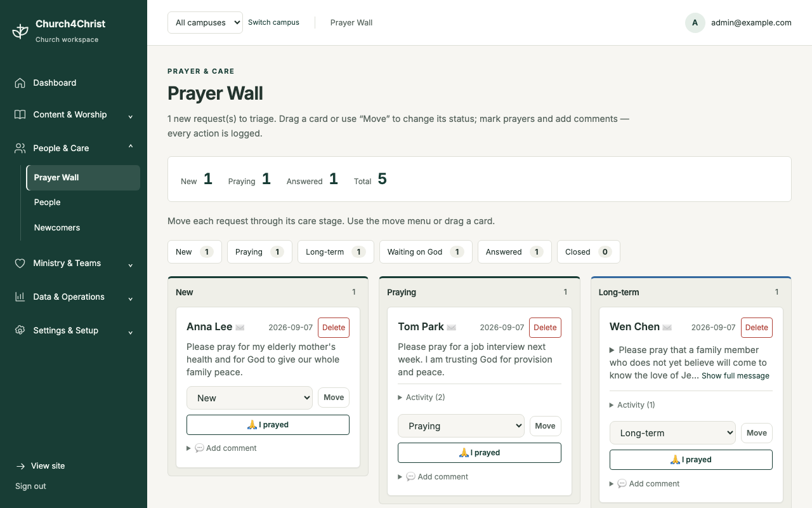Viewport: 812px width, 508px height.
Task: Expand Add comment on Tom Park's card
Action: pyautogui.click(x=433, y=477)
